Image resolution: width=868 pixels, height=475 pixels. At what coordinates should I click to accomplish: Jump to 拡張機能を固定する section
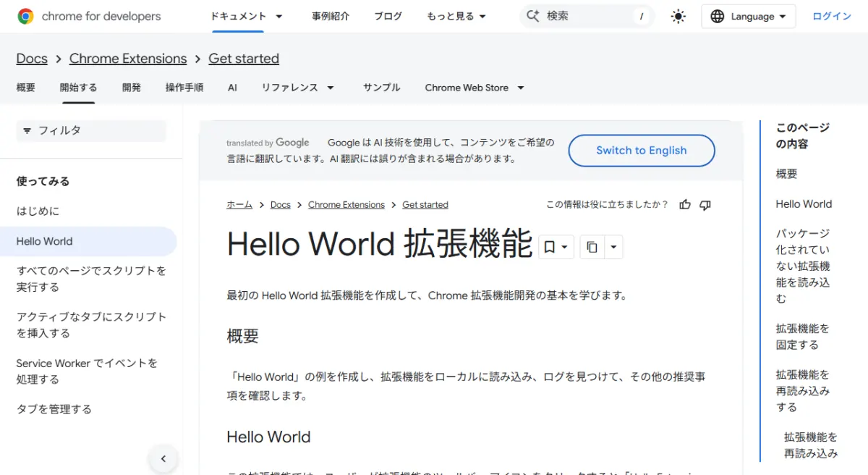coord(803,337)
